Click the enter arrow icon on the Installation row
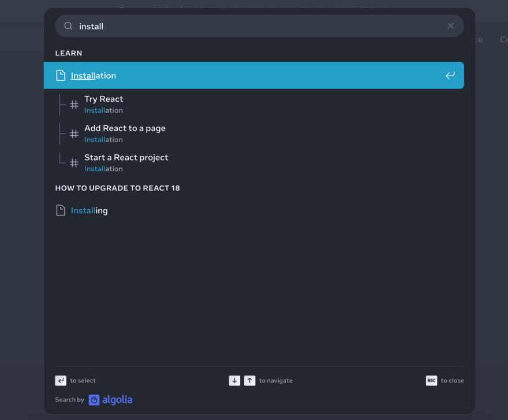The width and height of the screenshot is (508, 420). (450, 75)
